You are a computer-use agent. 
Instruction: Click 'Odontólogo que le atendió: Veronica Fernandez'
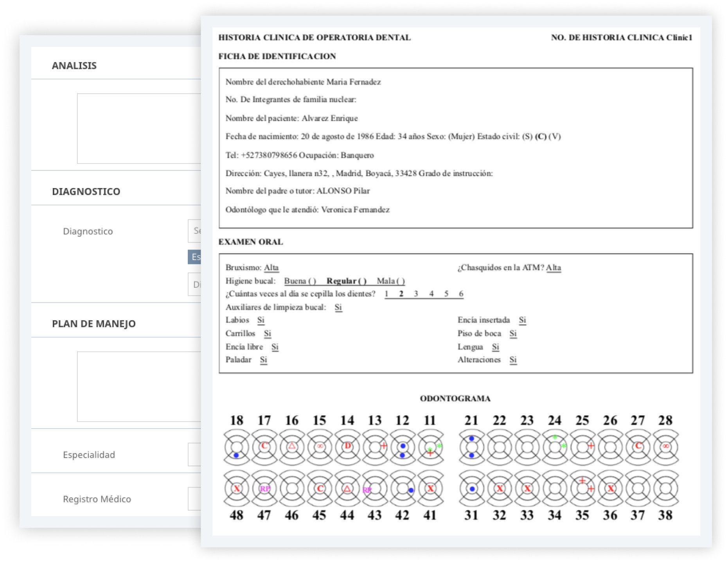[x=307, y=210]
